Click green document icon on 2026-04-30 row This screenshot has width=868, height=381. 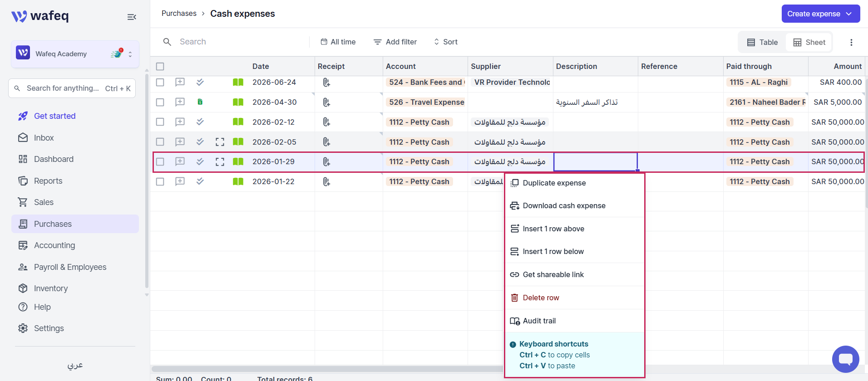tap(200, 102)
